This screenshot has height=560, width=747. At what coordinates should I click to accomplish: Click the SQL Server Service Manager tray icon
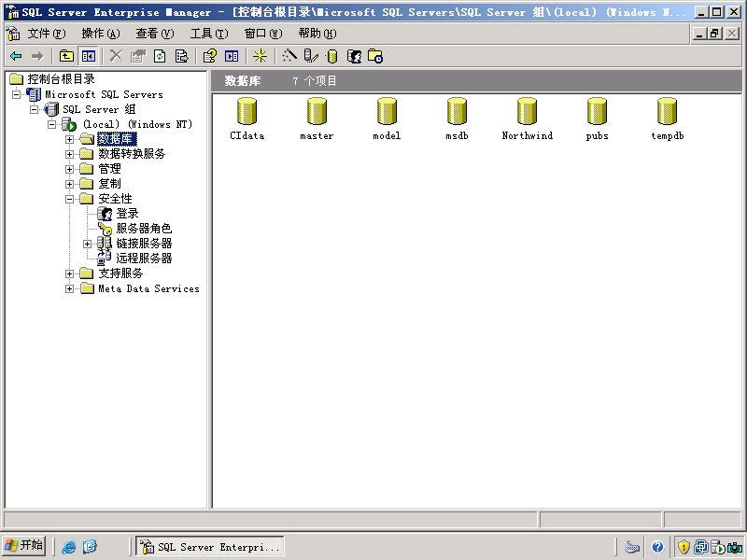pyautogui.click(x=718, y=547)
